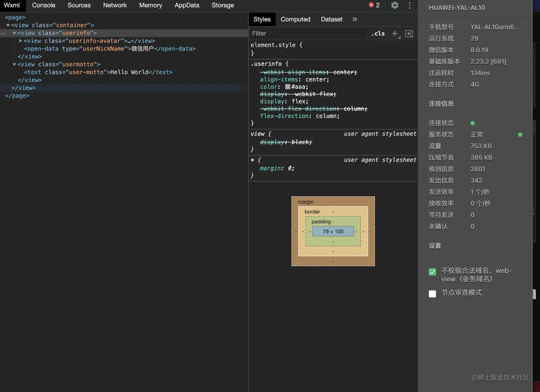540x392 pixels.
Task: Click the red error count badge
Action: [x=374, y=5]
